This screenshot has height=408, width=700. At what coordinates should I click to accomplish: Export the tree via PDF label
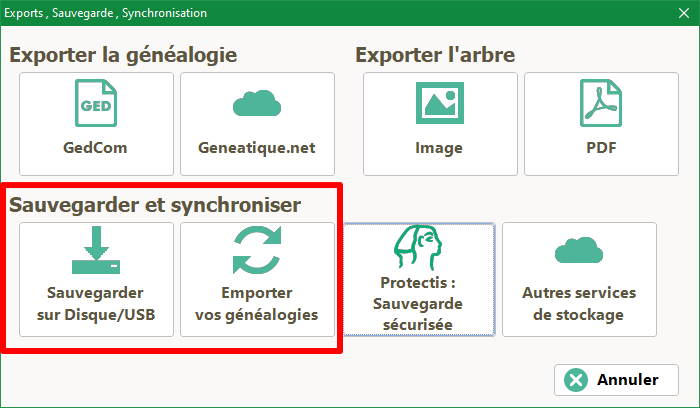pyautogui.click(x=601, y=148)
